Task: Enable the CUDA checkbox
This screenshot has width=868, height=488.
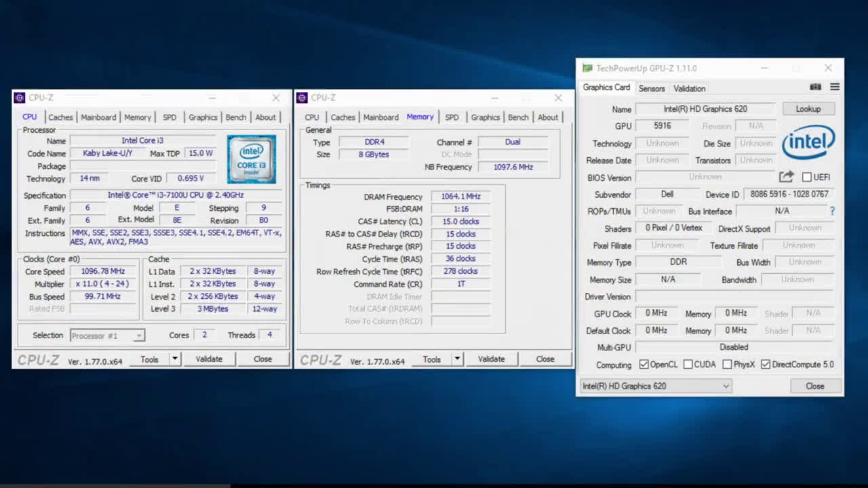Action: click(688, 365)
